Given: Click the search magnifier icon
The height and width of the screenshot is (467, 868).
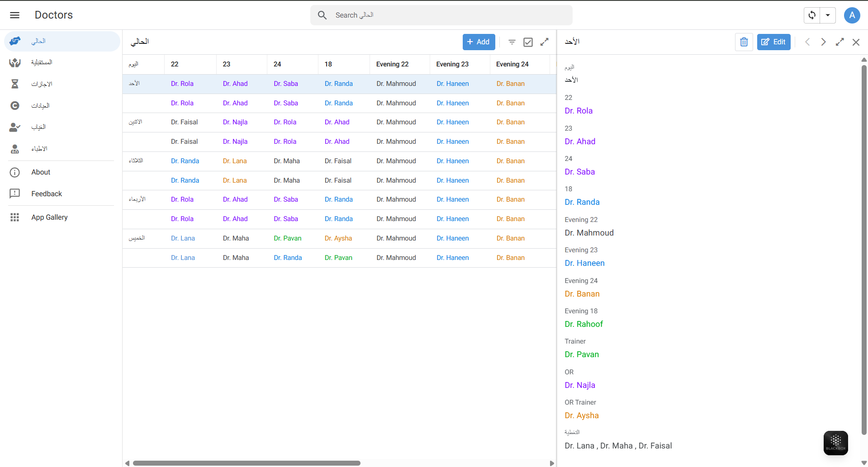Looking at the screenshot, I should coord(322,15).
